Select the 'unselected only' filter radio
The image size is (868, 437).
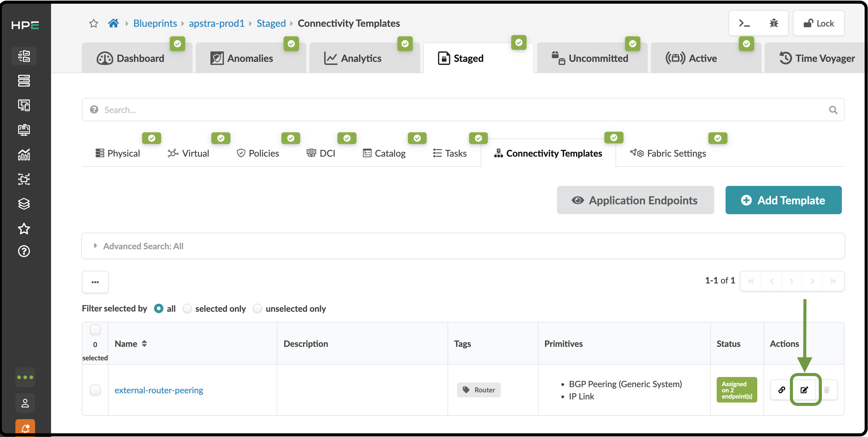(x=257, y=309)
